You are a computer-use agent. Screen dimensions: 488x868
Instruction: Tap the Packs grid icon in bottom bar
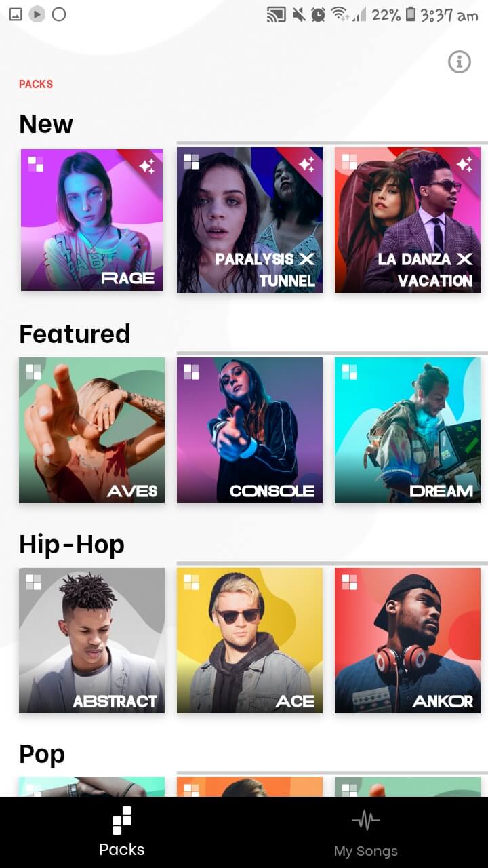[122, 821]
